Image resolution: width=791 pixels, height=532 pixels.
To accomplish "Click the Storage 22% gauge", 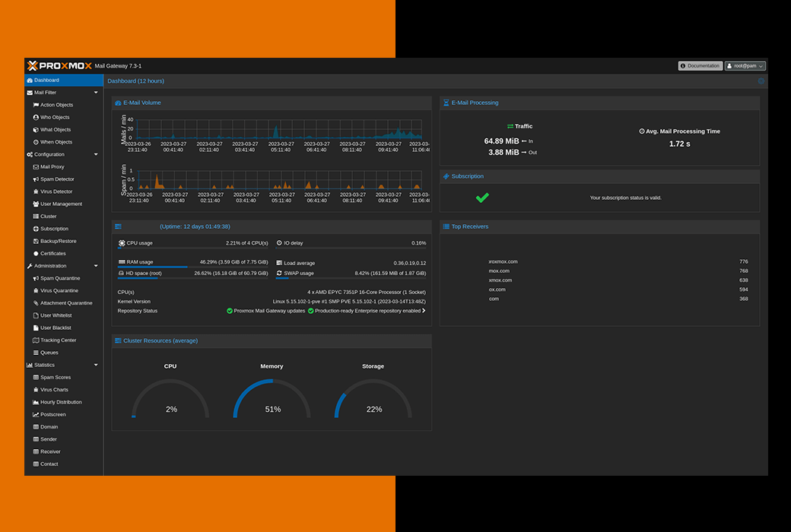I will pos(373,398).
